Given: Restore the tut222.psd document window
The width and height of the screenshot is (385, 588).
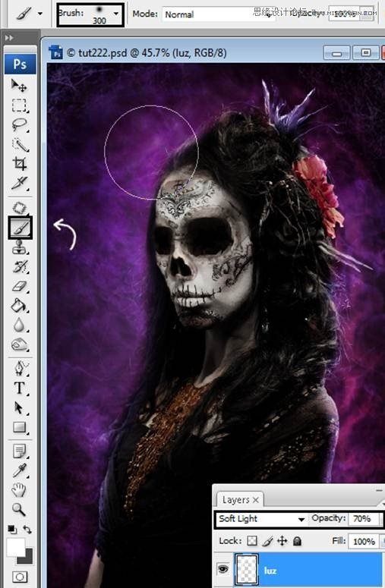Looking at the screenshot, I should [x=365, y=52].
